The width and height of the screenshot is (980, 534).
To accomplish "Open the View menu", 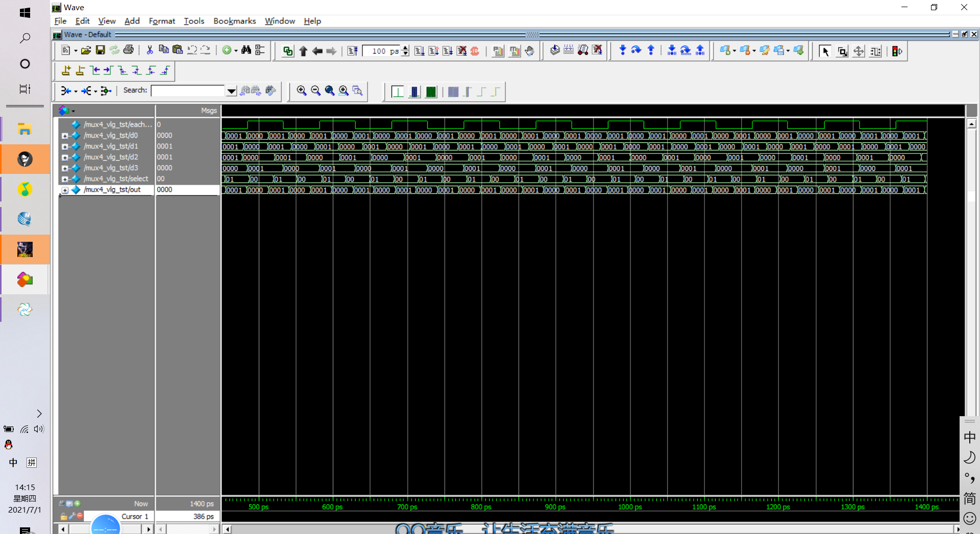I will [x=107, y=21].
